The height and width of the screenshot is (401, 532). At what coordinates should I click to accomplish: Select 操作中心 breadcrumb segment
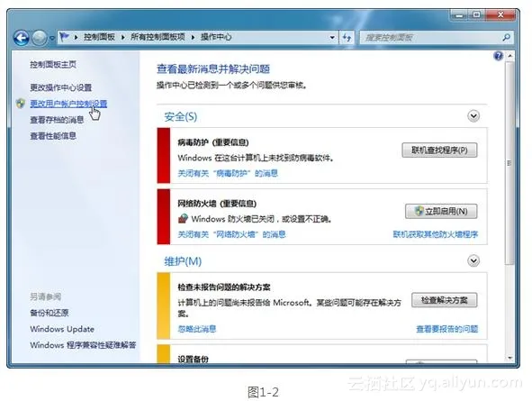pyautogui.click(x=216, y=37)
